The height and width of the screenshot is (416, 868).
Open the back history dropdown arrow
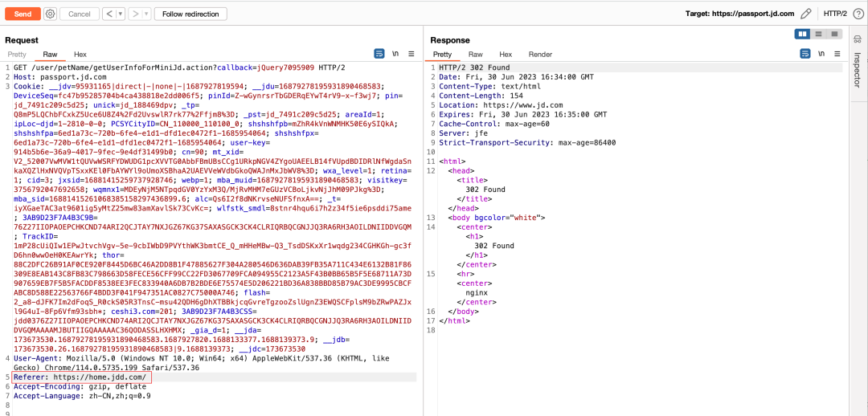(x=120, y=14)
